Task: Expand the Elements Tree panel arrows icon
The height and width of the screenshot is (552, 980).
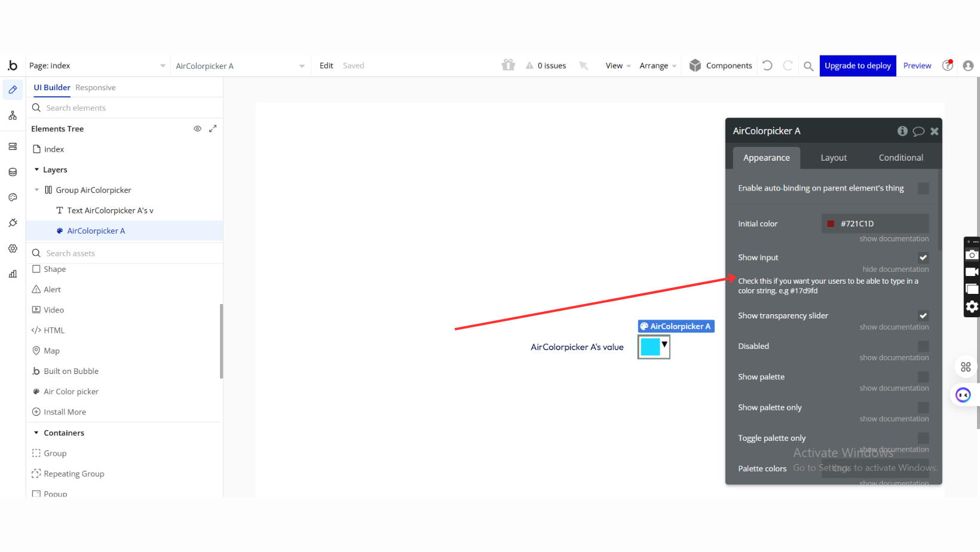Action: pos(213,128)
